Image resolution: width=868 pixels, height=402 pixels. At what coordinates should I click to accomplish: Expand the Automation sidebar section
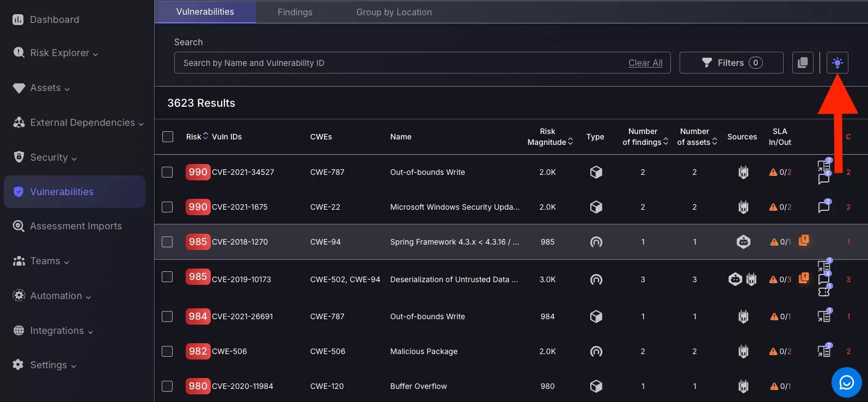tap(52, 296)
